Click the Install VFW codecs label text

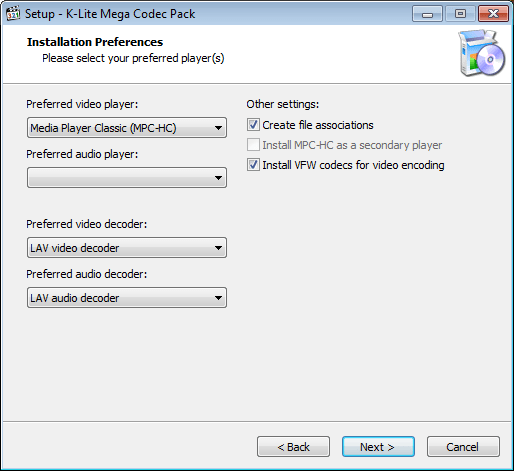(353, 165)
